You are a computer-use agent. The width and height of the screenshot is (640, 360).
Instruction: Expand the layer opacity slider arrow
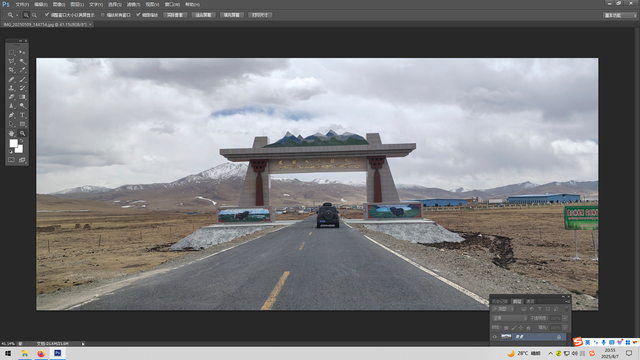point(565,318)
